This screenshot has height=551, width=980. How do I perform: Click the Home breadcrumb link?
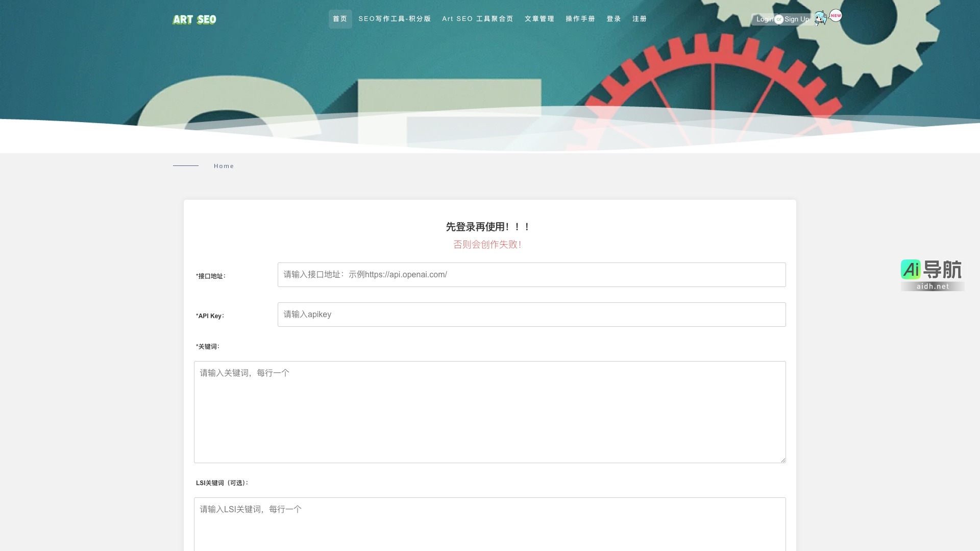[x=224, y=165]
